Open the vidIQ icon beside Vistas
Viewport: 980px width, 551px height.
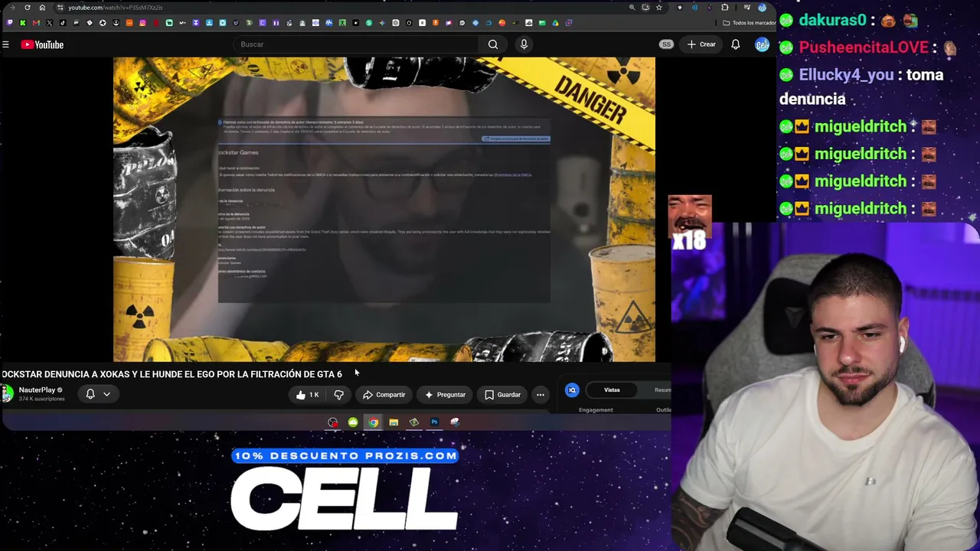coord(572,390)
